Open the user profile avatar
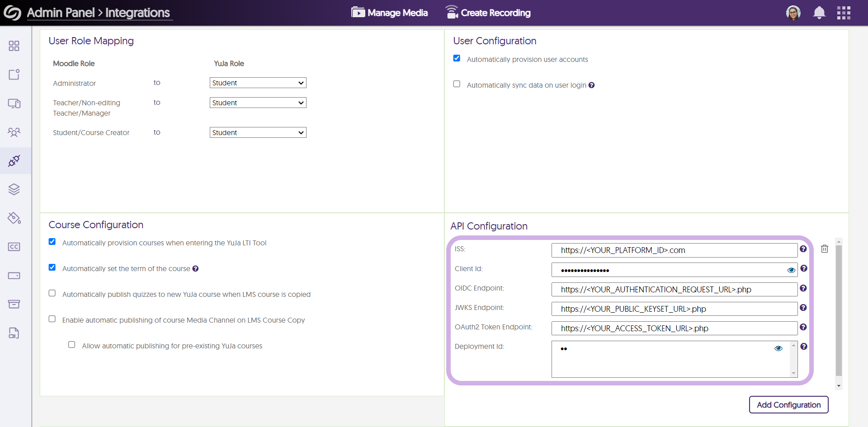Image resolution: width=868 pixels, height=427 pixels. tap(793, 13)
